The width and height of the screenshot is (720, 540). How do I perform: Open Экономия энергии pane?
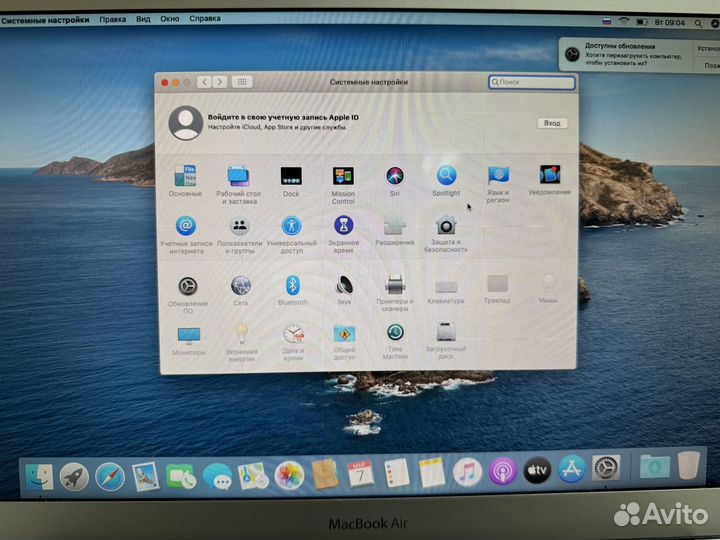click(x=242, y=343)
